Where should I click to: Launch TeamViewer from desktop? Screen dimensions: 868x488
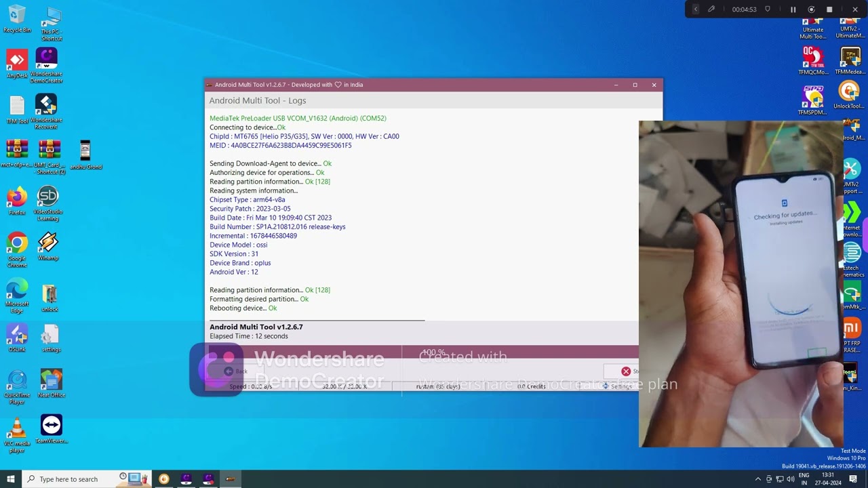[x=51, y=426]
